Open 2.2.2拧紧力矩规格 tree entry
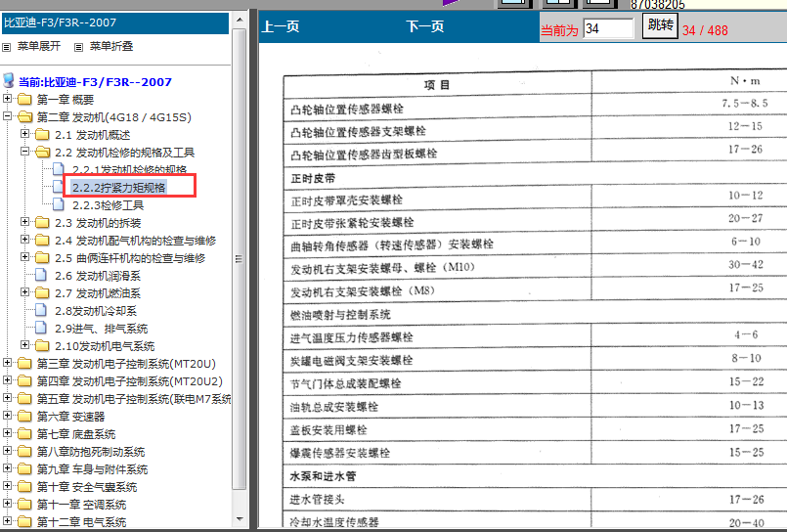Viewport: 787px width, 532px height. [x=118, y=187]
